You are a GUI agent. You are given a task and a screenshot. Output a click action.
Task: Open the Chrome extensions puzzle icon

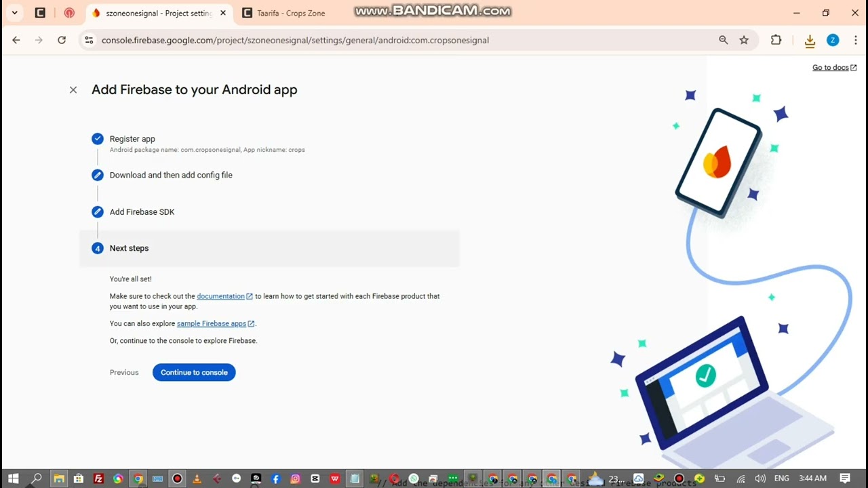coord(776,40)
